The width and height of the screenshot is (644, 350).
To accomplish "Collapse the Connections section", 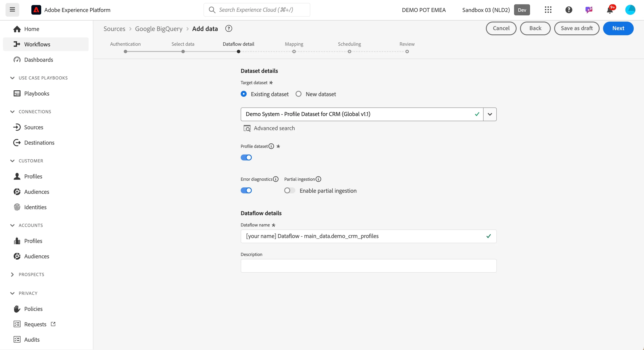I will [12, 112].
